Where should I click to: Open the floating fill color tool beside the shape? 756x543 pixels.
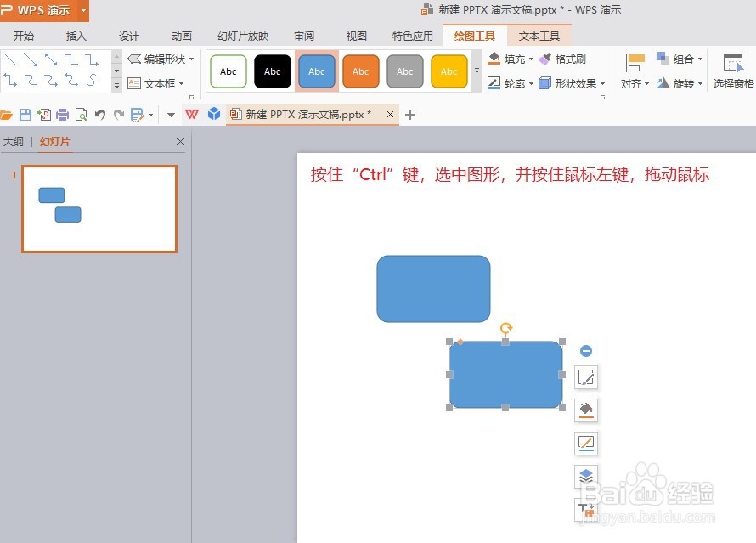(x=586, y=410)
